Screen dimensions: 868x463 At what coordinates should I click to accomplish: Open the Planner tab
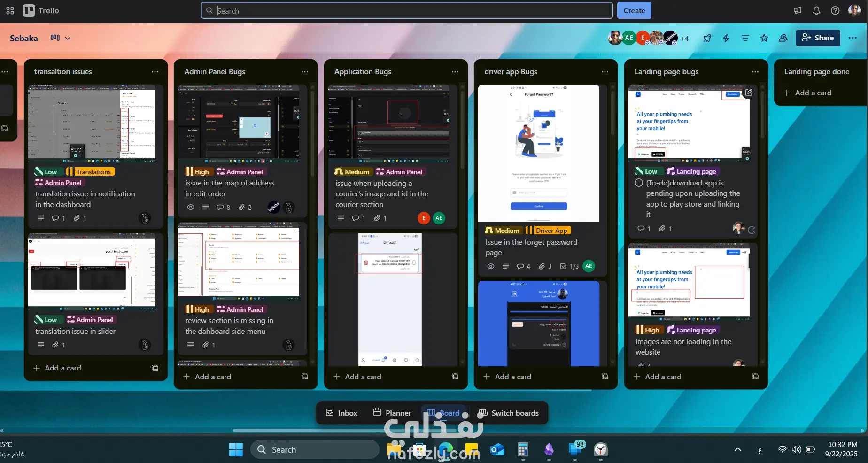[392, 413]
